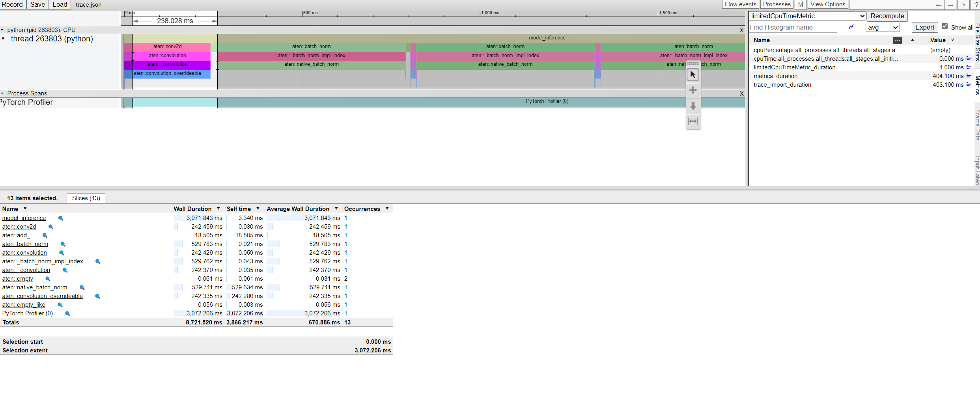The width and height of the screenshot is (980, 393).
Task: Collapse the Process Spans section
Action: click(x=2, y=93)
